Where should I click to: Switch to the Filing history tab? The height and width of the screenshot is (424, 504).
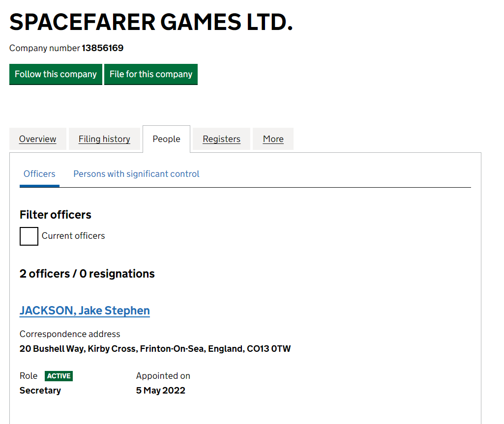tap(104, 139)
